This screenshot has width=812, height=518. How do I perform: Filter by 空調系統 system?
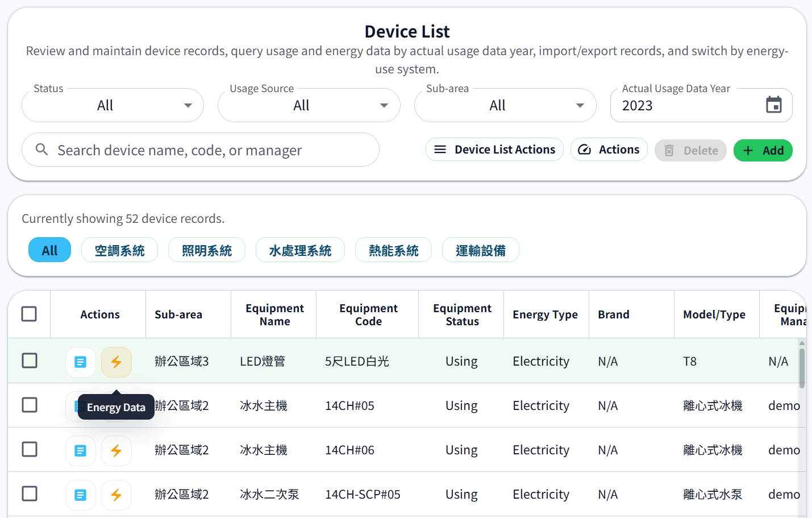click(119, 250)
